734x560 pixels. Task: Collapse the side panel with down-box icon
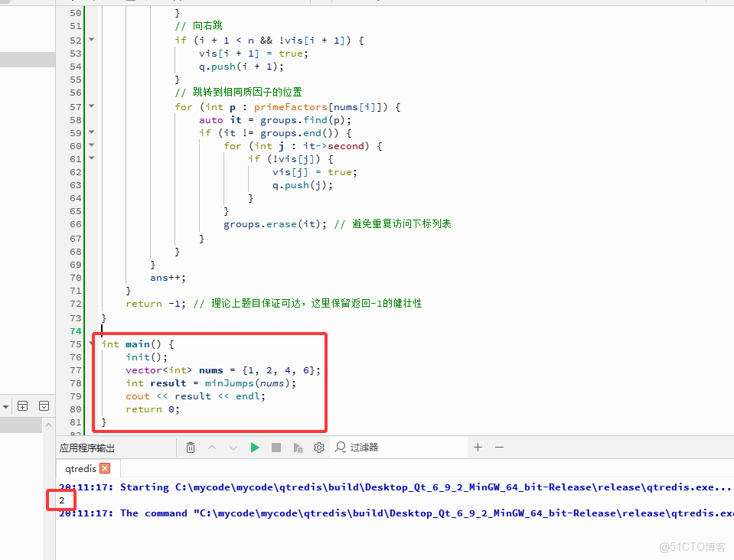[44, 406]
